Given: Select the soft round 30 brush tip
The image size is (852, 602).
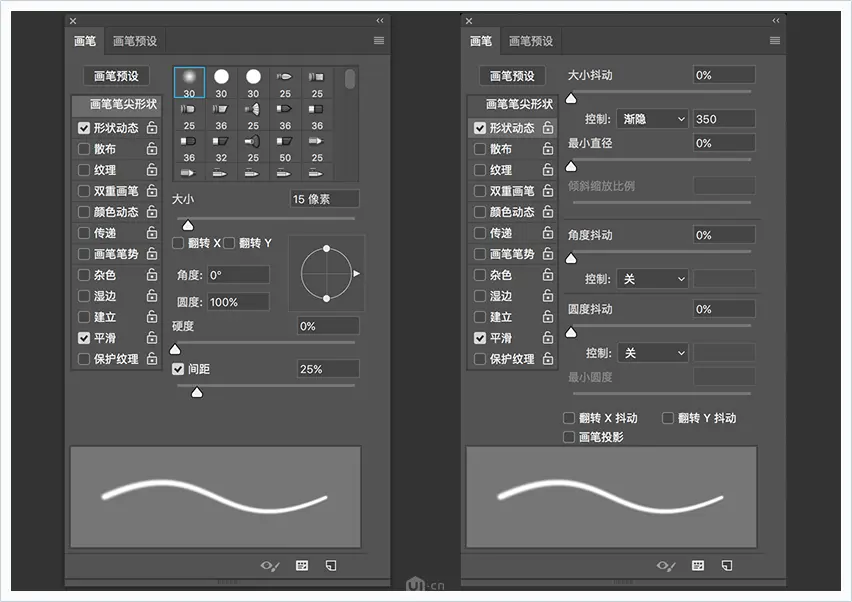Looking at the screenshot, I should click(x=189, y=83).
